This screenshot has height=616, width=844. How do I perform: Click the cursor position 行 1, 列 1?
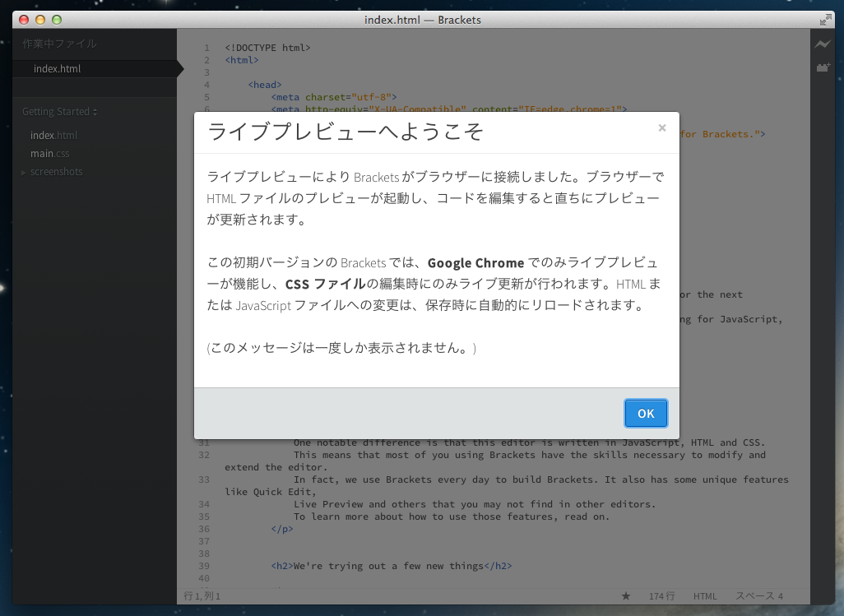click(x=202, y=596)
